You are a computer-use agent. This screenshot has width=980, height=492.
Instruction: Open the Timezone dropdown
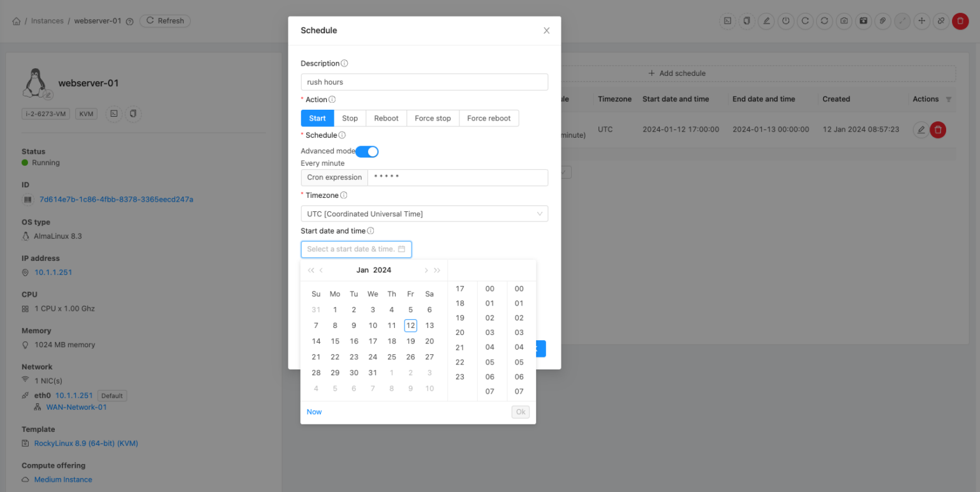tap(424, 213)
